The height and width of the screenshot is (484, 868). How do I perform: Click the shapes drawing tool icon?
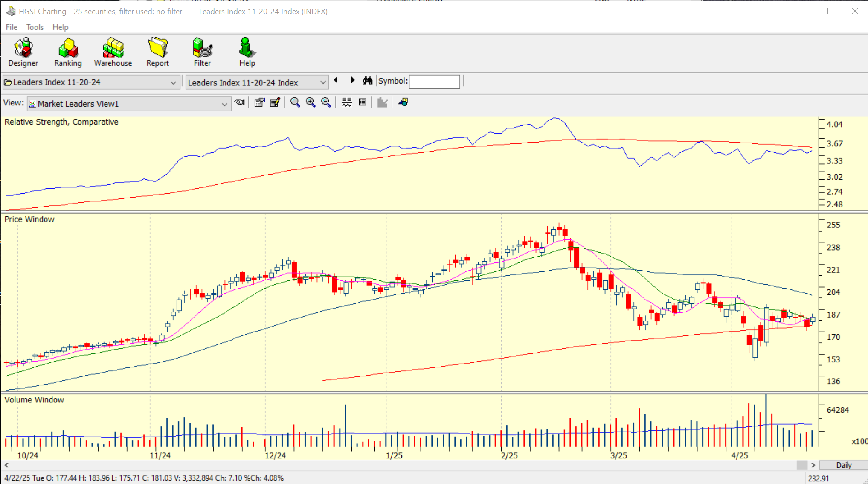point(403,102)
